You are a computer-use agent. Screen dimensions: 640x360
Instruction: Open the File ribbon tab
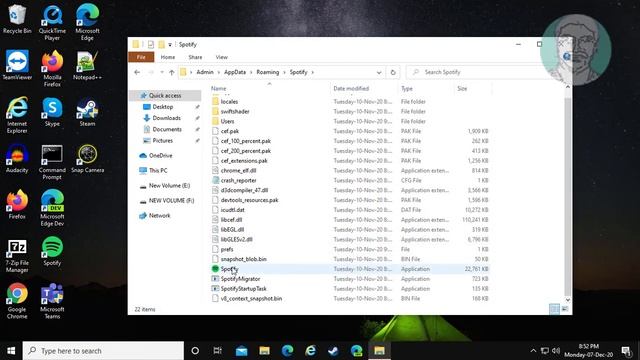[141, 57]
